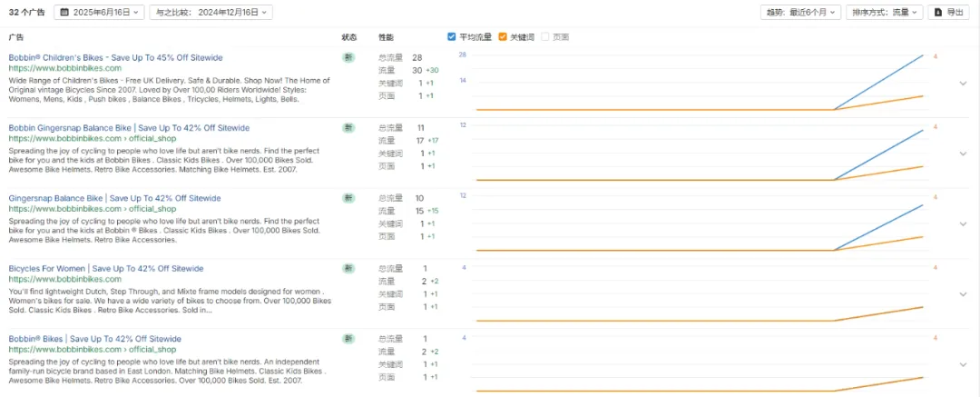The image size is (980, 397).
Task: Click the Bobbin Gingersnap Balance Bike trend chart
Action: [x=700, y=154]
